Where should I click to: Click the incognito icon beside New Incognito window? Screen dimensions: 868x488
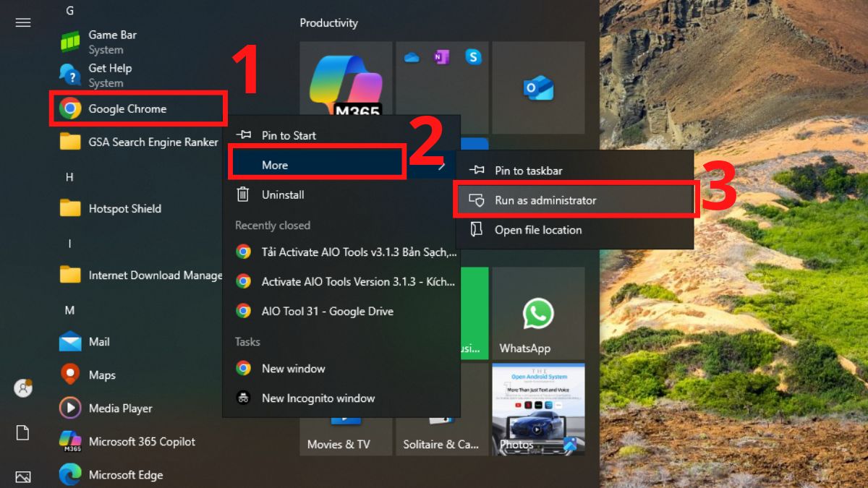[x=244, y=398]
